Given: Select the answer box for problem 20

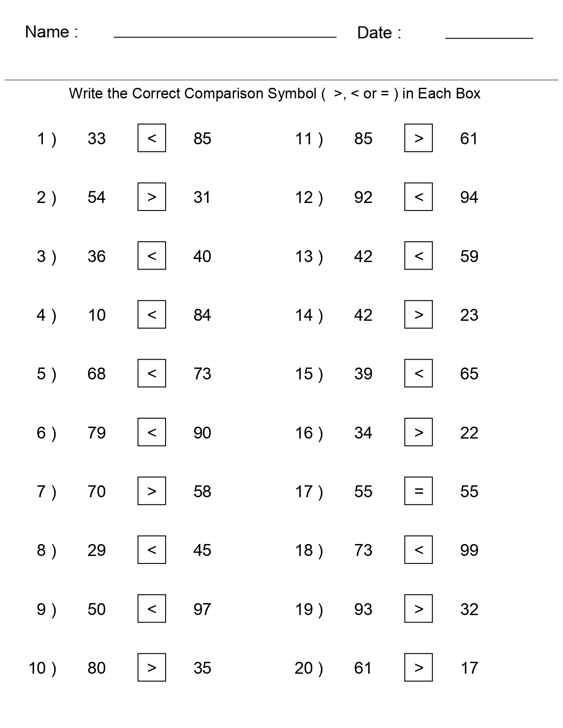Looking at the screenshot, I should click(418, 667).
